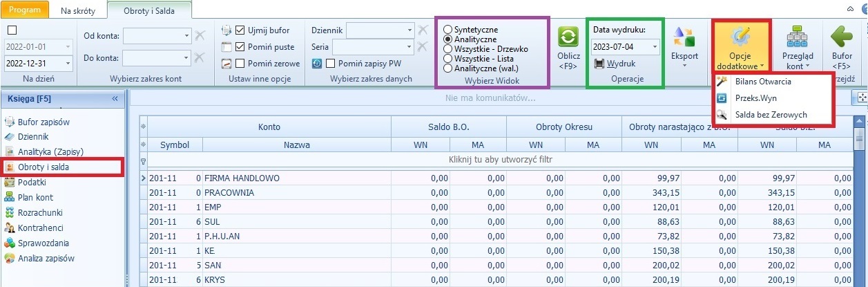The height and width of the screenshot is (287, 868).
Task: Click the filter icon in the filter row
Action: 143,160
